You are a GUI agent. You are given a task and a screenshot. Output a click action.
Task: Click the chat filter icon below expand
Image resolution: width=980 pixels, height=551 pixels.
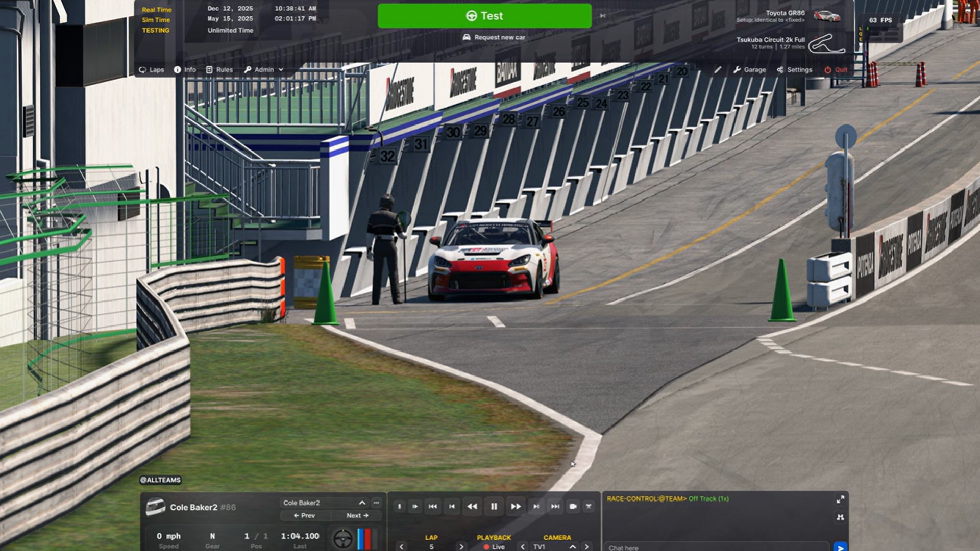click(840, 517)
